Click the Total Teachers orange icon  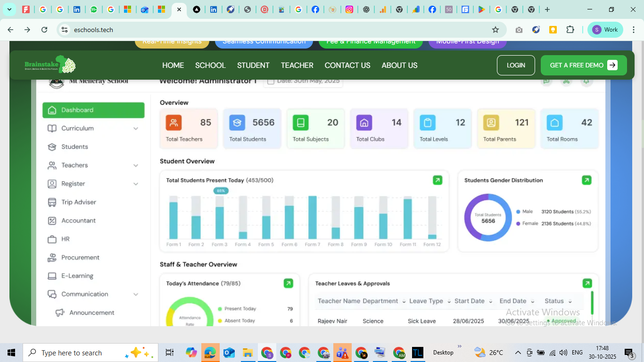[173, 123]
